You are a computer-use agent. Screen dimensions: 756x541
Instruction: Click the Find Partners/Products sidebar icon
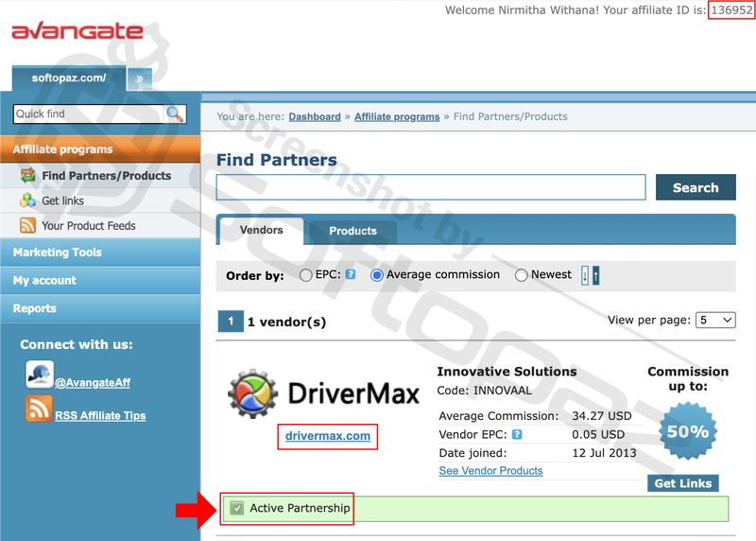pyautogui.click(x=28, y=175)
